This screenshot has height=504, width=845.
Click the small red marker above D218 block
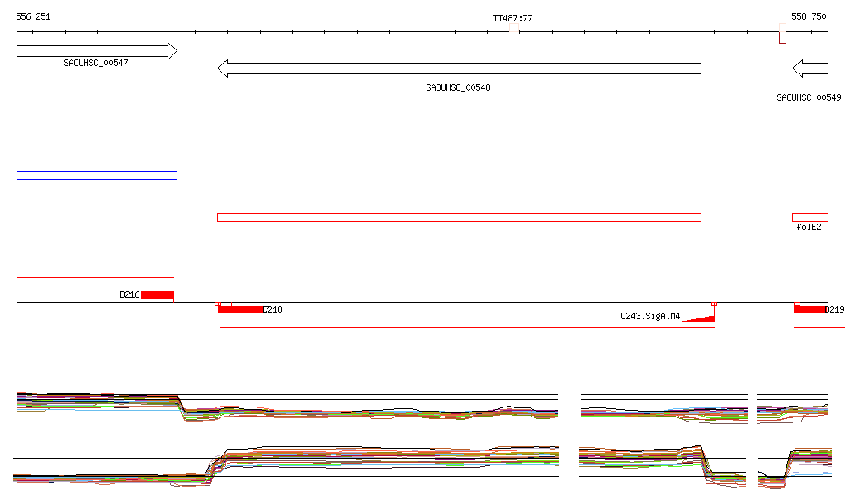click(218, 304)
